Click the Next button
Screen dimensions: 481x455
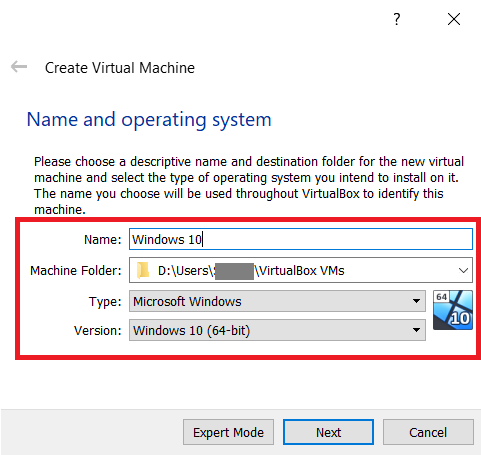[x=328, y=432]
